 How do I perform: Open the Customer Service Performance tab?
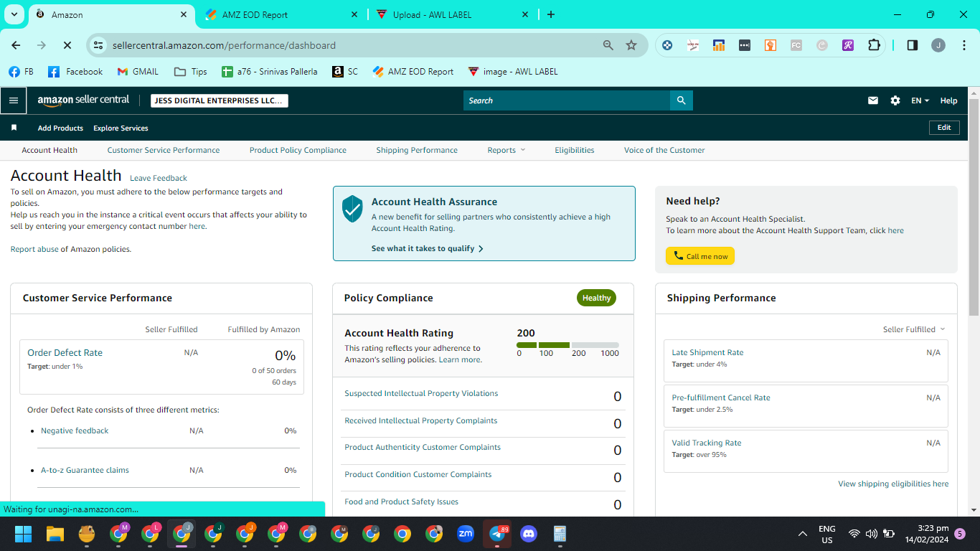(164, 150)
